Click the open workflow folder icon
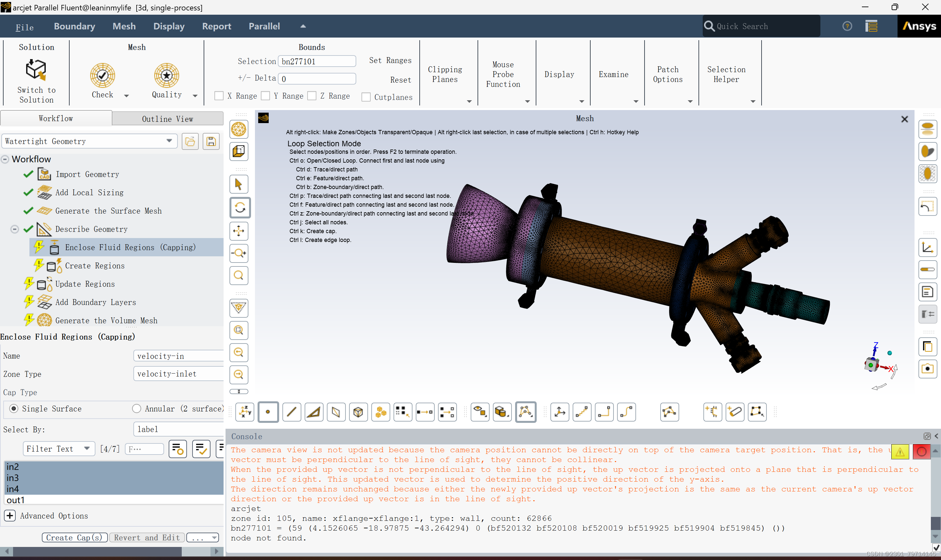Screen dimensions: 941x560 (190, 141)
